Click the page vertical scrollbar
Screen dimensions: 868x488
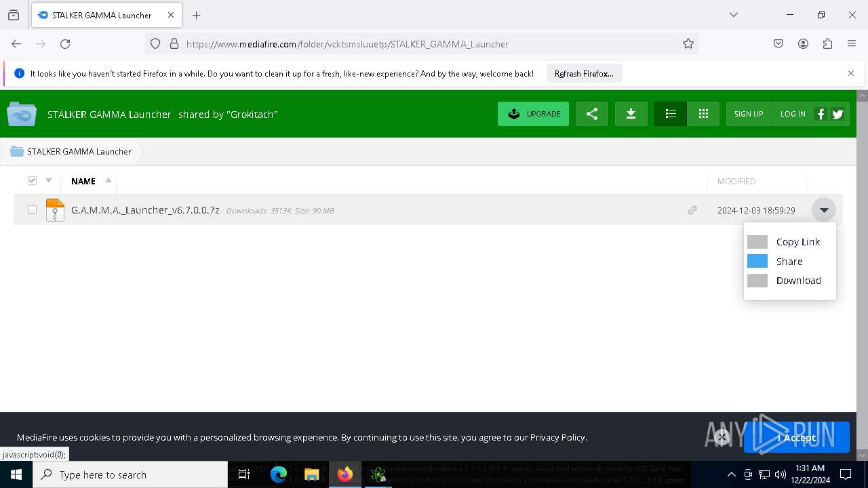(862, 274)
